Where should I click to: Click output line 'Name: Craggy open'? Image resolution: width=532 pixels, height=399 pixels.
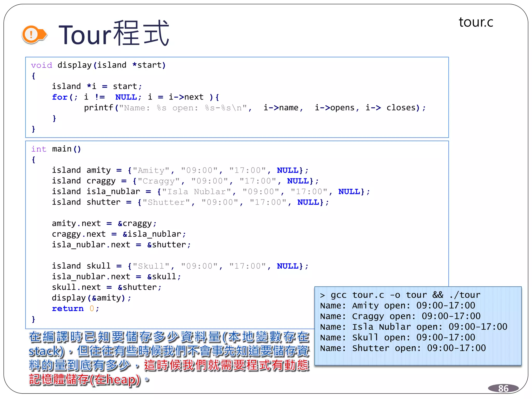(x=400, y=316)
